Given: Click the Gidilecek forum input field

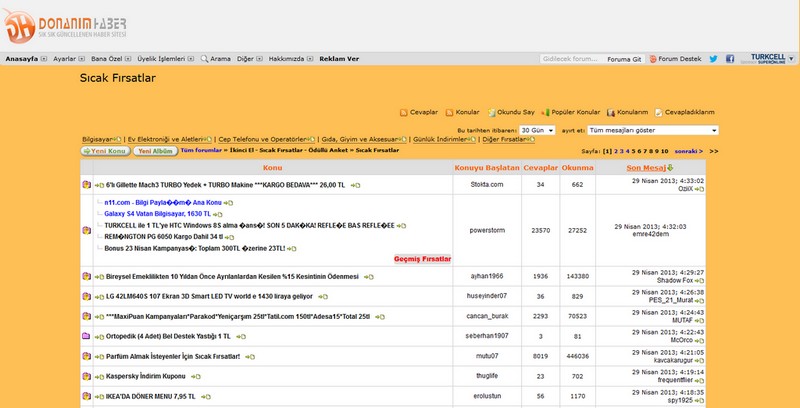Looking at the screenshot, I should (x=571, y=59).
